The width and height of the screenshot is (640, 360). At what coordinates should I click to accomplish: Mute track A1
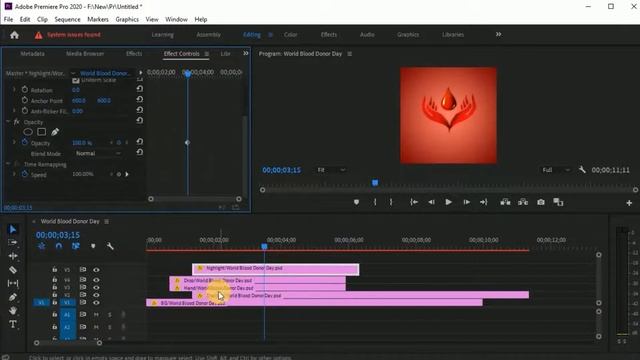96,315
